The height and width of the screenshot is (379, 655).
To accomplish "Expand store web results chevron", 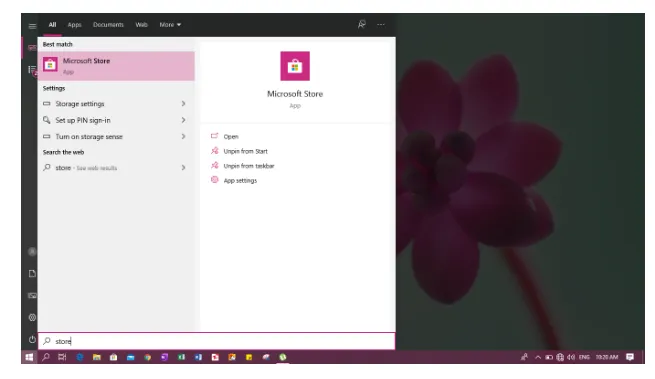I will (x=183, y=168).
